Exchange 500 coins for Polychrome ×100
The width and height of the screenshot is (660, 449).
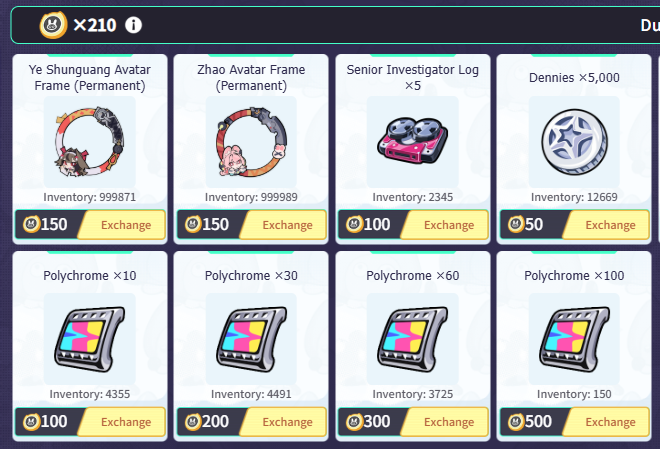coord(607,422)
